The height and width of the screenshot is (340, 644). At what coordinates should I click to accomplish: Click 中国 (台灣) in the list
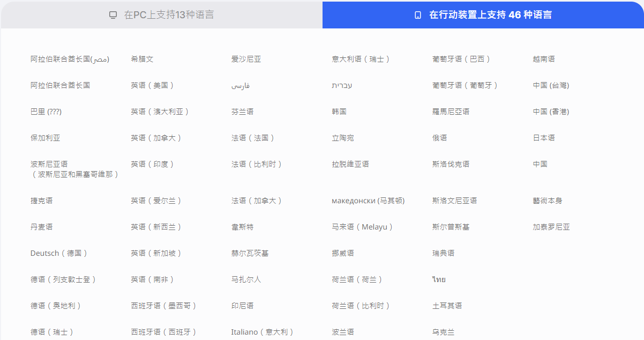point(551,85)
